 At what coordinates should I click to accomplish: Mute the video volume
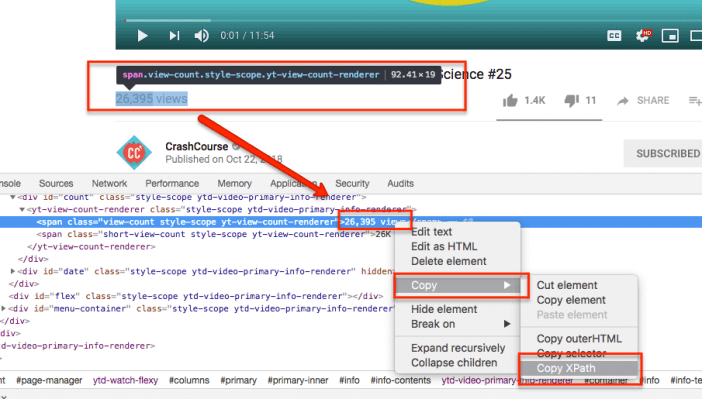(201, 35)
